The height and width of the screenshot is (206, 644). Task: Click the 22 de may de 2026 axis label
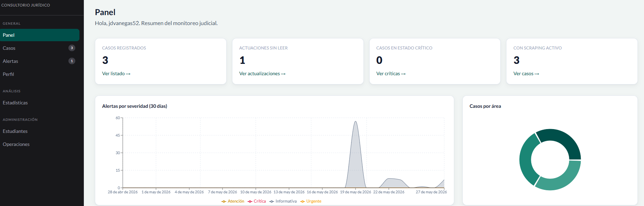[389, 192]
